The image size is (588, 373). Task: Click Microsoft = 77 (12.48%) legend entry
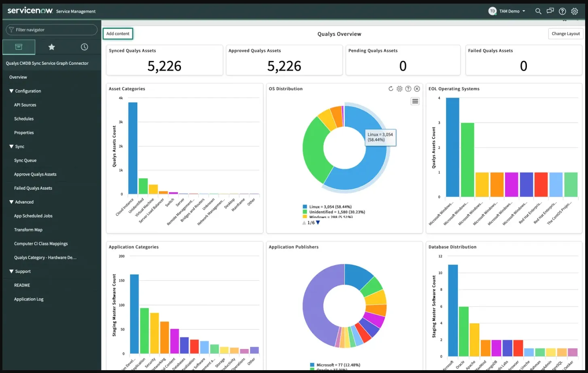point(338,365)
